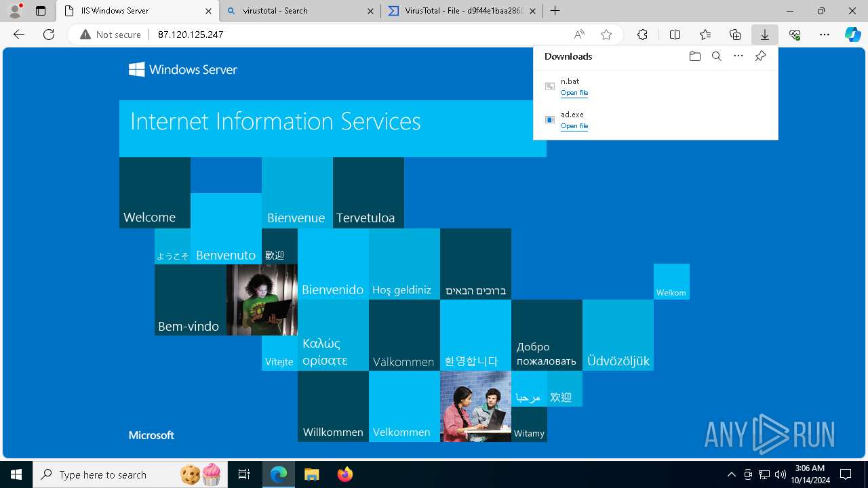Click the Welcome tile
Screen dimensions: 868x488
tap(155, 192)
